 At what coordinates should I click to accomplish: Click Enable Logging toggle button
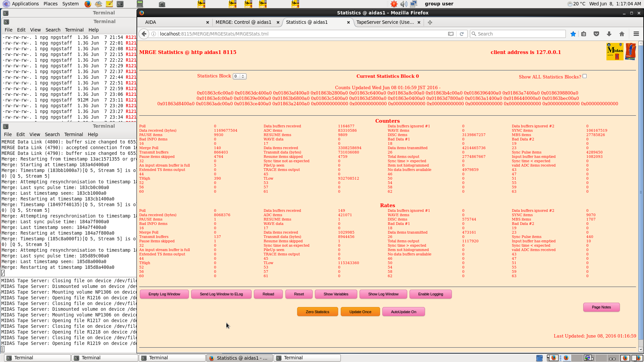click(x=430, y=294)
